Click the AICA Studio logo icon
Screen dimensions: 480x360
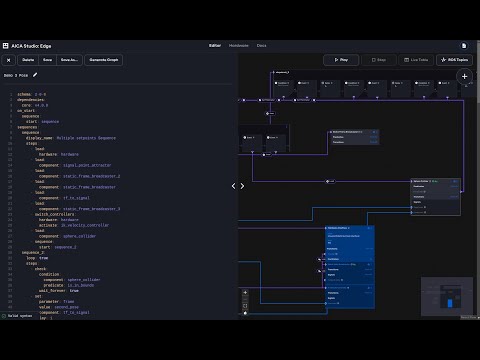[x=6, y=46]
